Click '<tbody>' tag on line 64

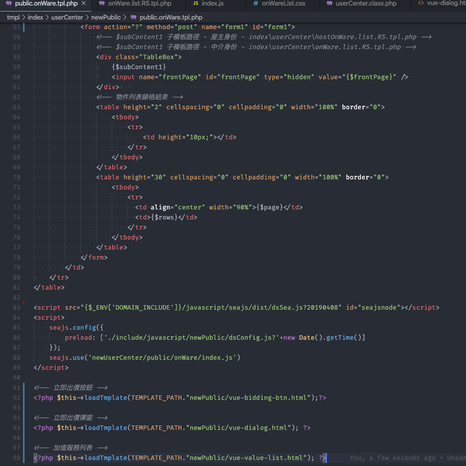tap(125, 117)
